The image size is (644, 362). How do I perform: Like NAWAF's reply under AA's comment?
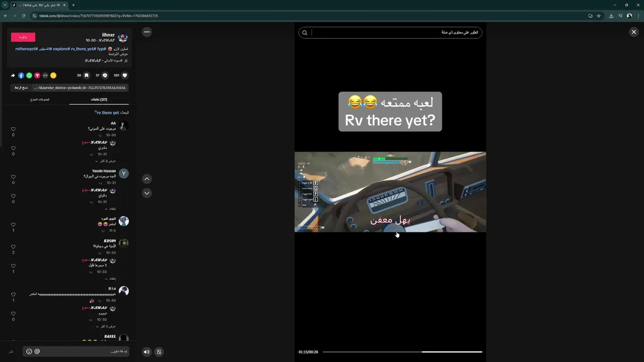coord(13,148)
